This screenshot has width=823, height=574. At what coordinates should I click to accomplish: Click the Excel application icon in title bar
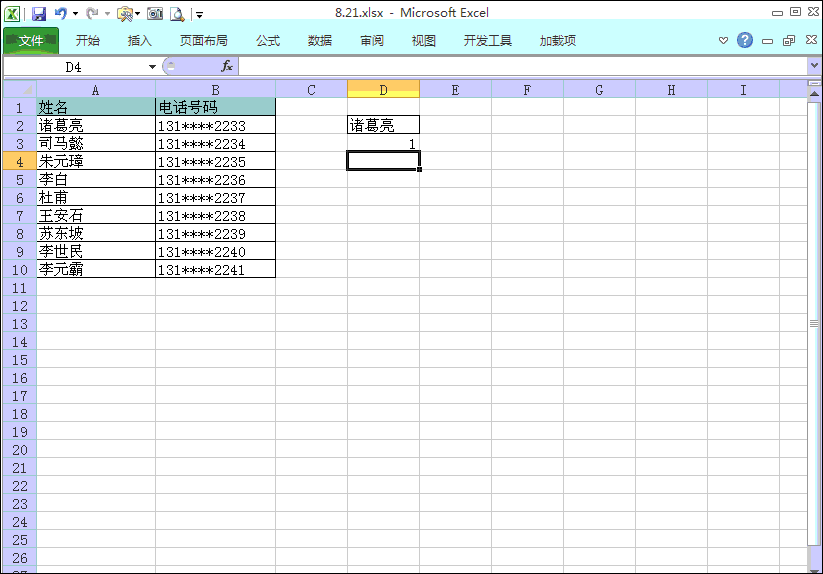click(x=12, y=14)
